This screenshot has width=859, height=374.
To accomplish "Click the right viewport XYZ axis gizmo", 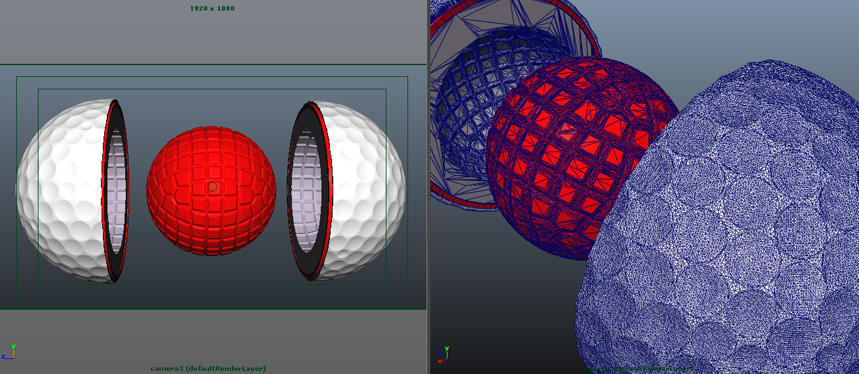I will tap(444, 354).
